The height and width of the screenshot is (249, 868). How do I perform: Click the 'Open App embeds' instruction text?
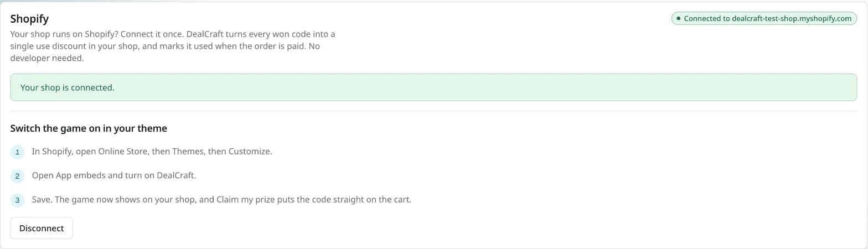(x=114, y=175)
